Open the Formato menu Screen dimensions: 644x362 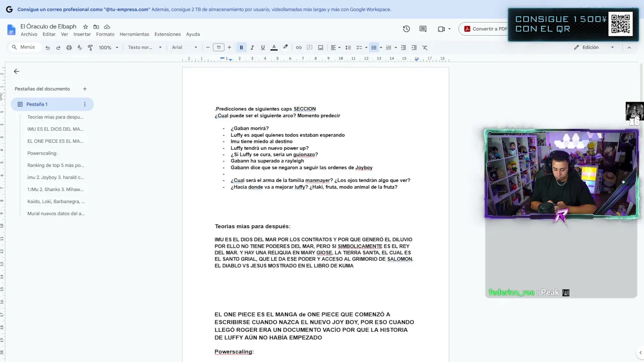coord(105,35)
